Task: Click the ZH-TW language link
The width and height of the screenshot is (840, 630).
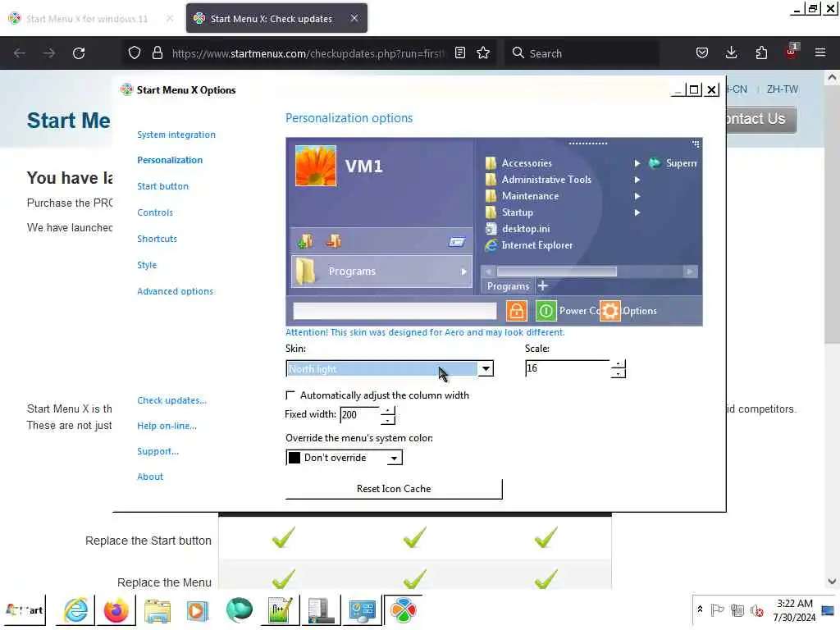Action: click(x=782, y=89)
